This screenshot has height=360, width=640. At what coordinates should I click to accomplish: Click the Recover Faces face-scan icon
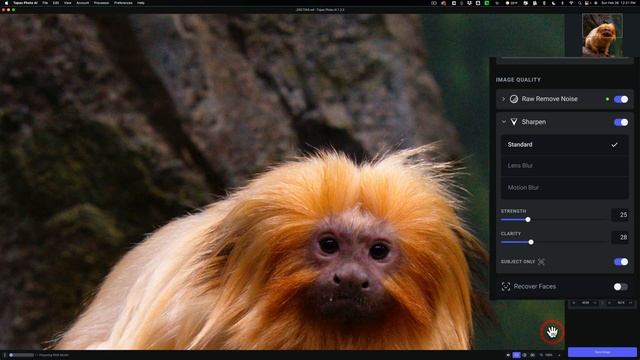point(506,287)
